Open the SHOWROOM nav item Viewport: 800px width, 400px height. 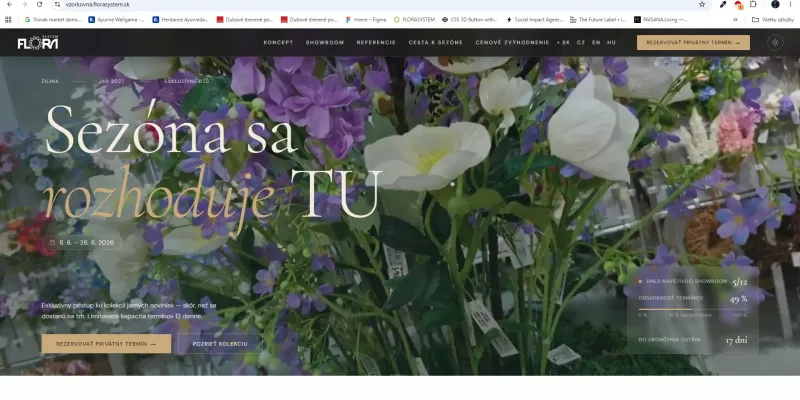pyautogui.click(x=325, y=43)
